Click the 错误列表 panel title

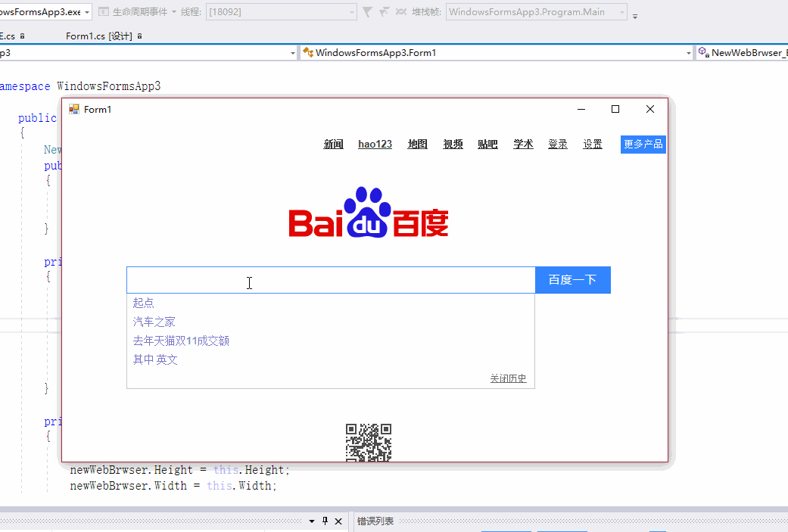pyautogui.click(x=375, y=521)
